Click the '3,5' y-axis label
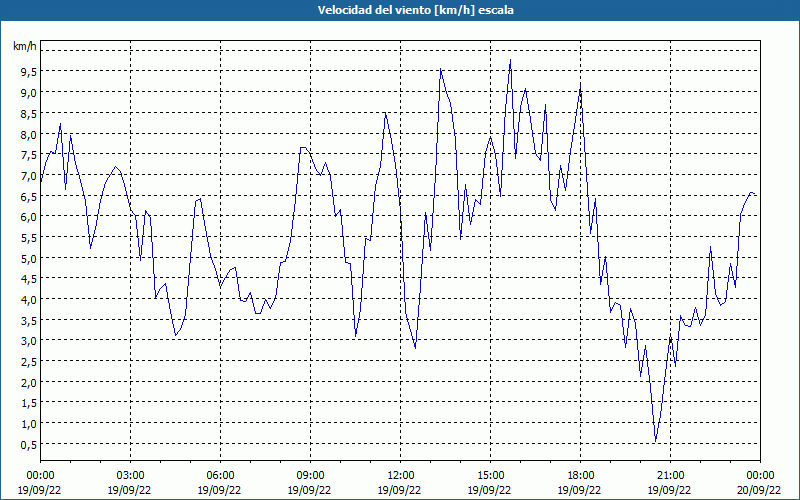 click(x=28, y=321)
